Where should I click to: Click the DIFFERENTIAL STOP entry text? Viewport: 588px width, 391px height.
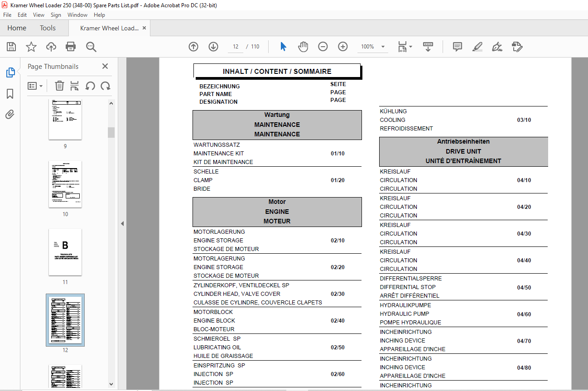point(408,287)
